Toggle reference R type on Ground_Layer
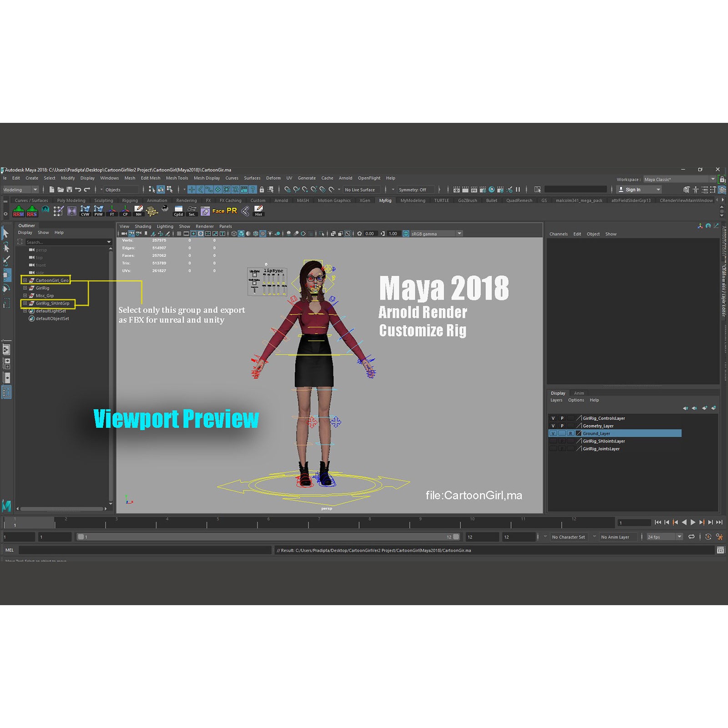 571,434
